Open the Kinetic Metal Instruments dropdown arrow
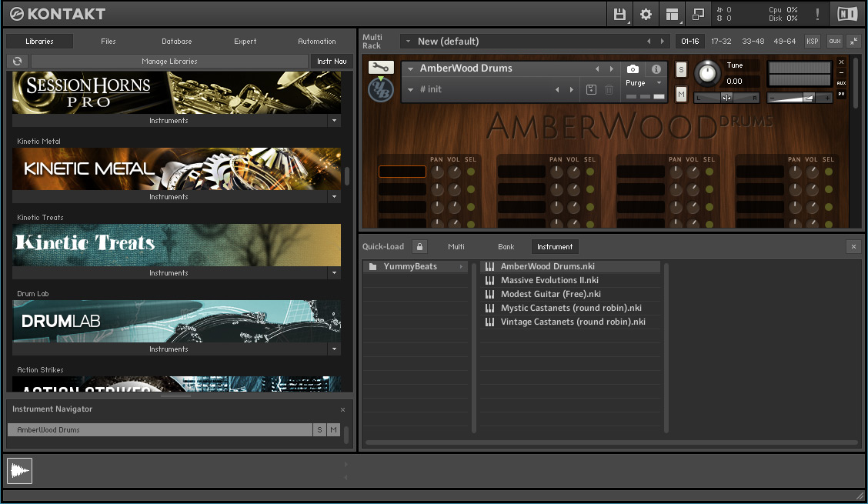The image size is (868, 504). click(334, 197)
